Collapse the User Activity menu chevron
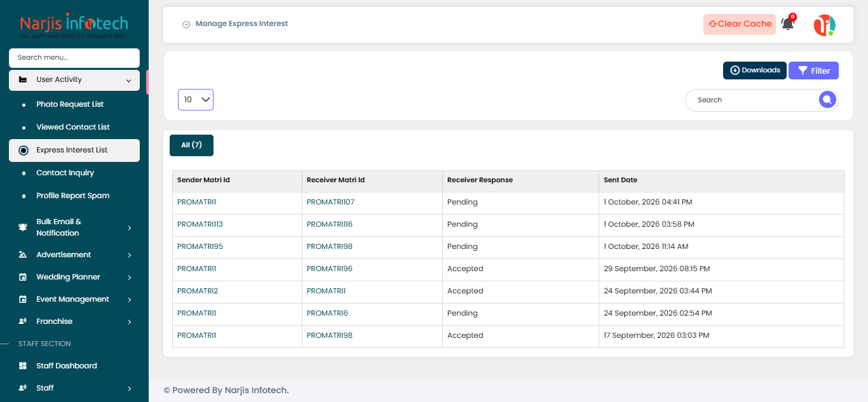Screen dimensions: 868x402 click(128, 81)
